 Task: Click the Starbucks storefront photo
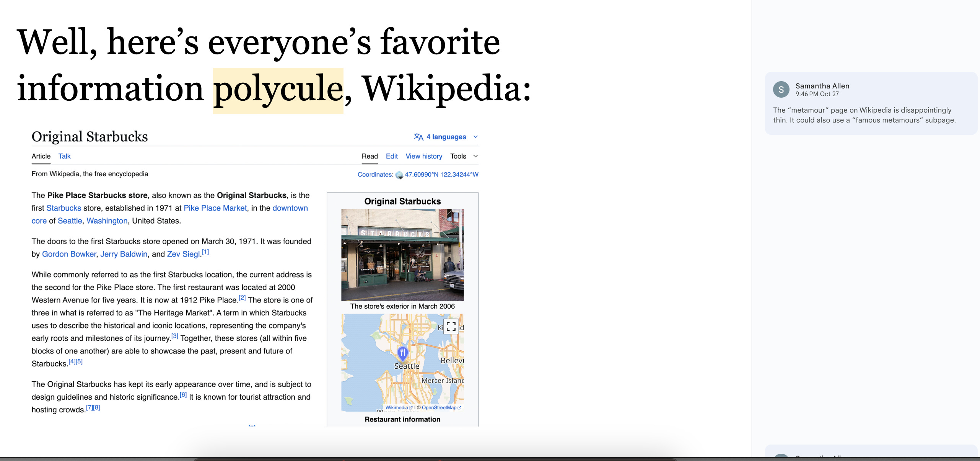tap(402, 255)
